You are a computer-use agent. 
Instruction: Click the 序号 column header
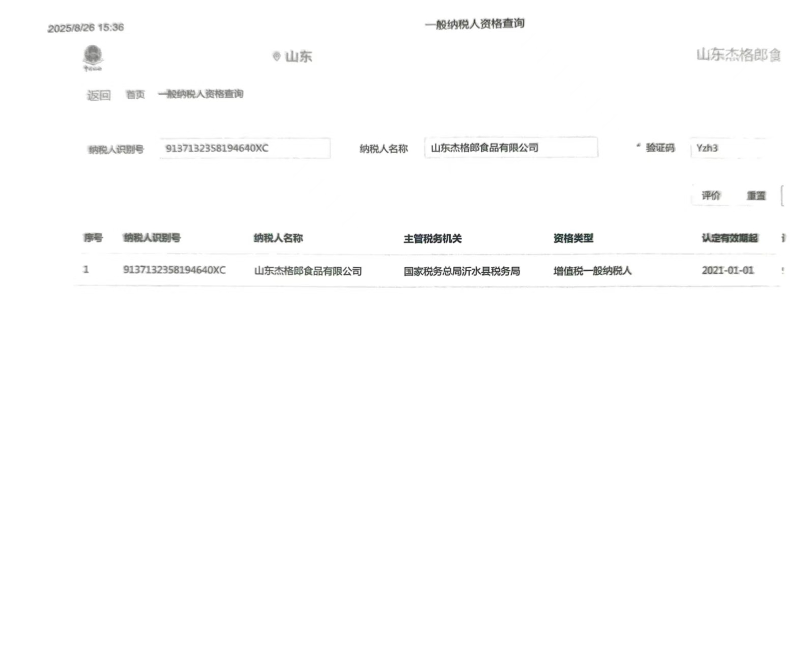[x=93, y=238]
